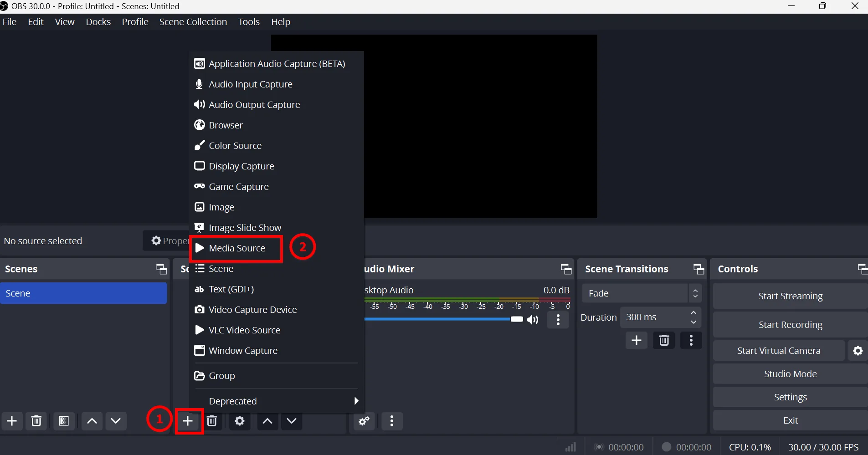This screenshot has height=455, width=868.
Task: Click Start Streaming
Action: point(791,296)
